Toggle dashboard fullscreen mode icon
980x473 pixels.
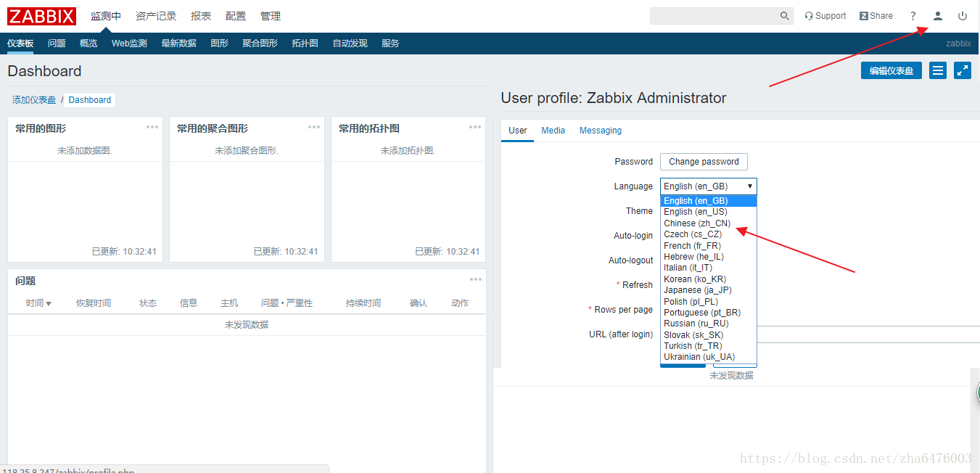pos(963,70)
